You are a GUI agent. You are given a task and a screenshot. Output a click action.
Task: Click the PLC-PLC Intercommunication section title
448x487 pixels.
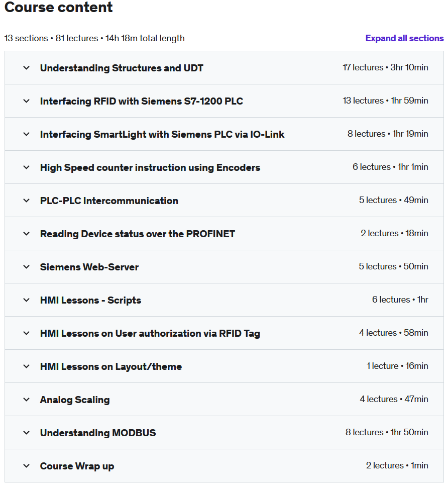point(109,201)
